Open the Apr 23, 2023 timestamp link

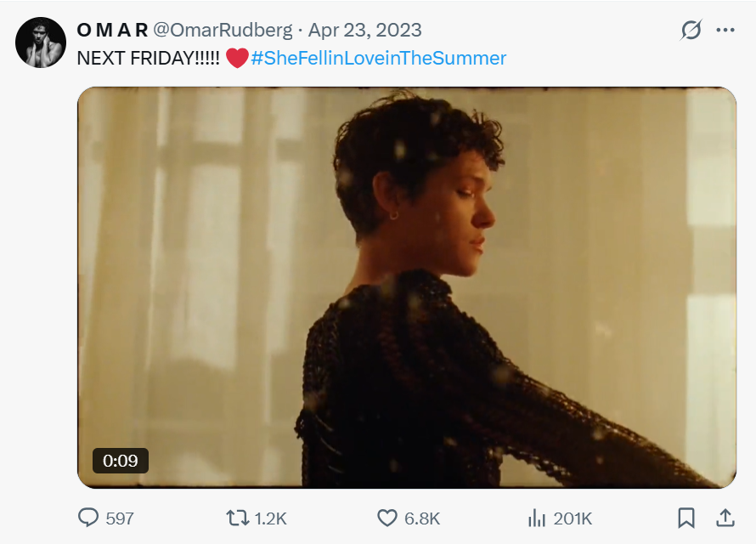click(x=364, y=30)
